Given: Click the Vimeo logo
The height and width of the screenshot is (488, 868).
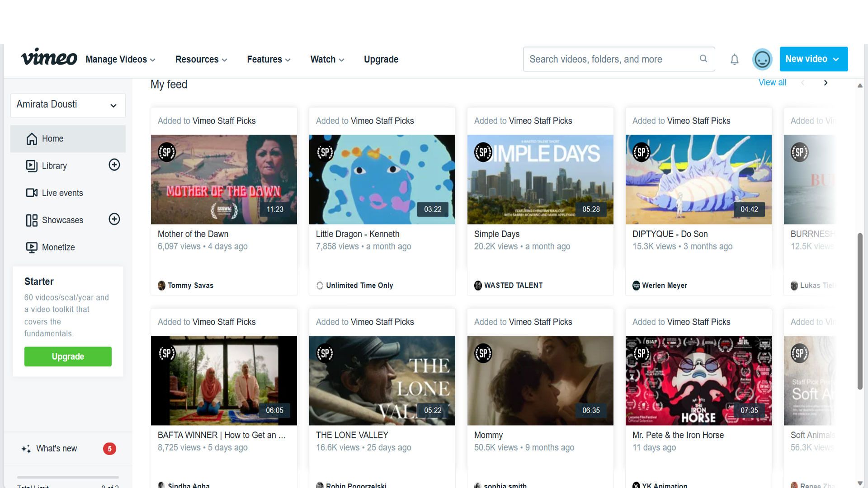Looking at the screenshot, I should point(49,58).
